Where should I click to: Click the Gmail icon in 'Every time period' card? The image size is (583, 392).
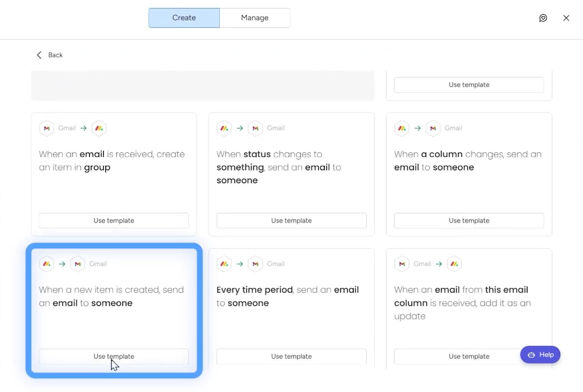(x=255, y=264)
